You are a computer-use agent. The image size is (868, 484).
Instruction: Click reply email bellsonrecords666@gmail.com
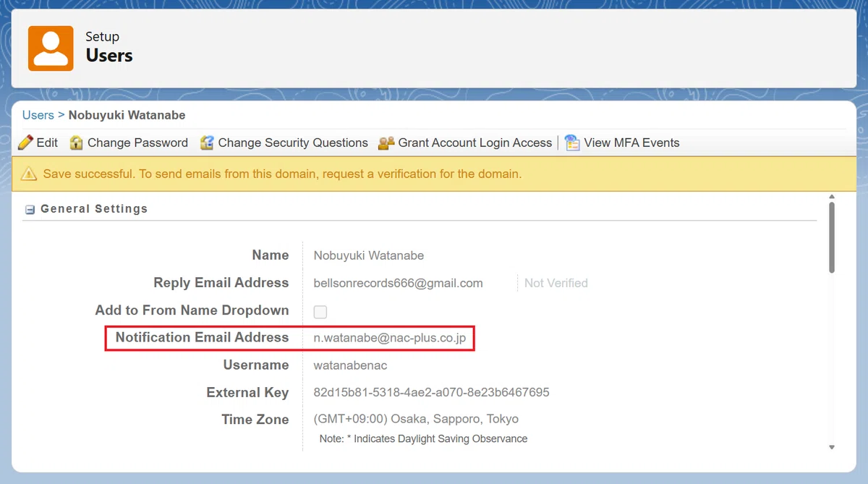tap(399, 283)
